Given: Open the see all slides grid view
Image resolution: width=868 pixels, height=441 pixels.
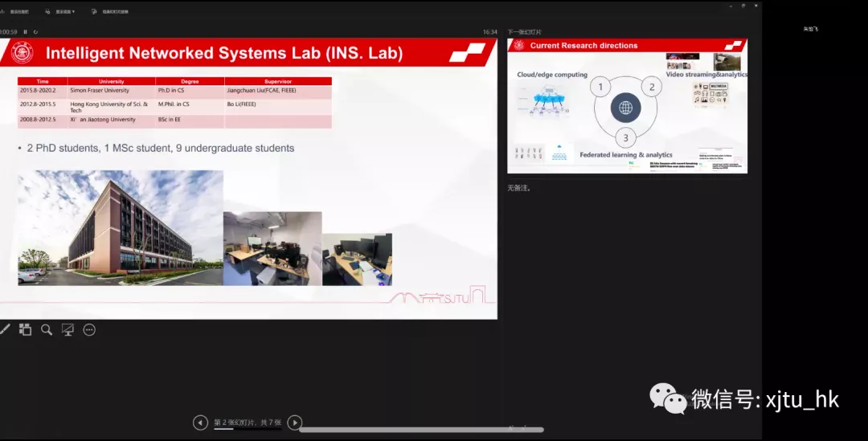Looking at the screenshot, I should click(x=26, y=329).
